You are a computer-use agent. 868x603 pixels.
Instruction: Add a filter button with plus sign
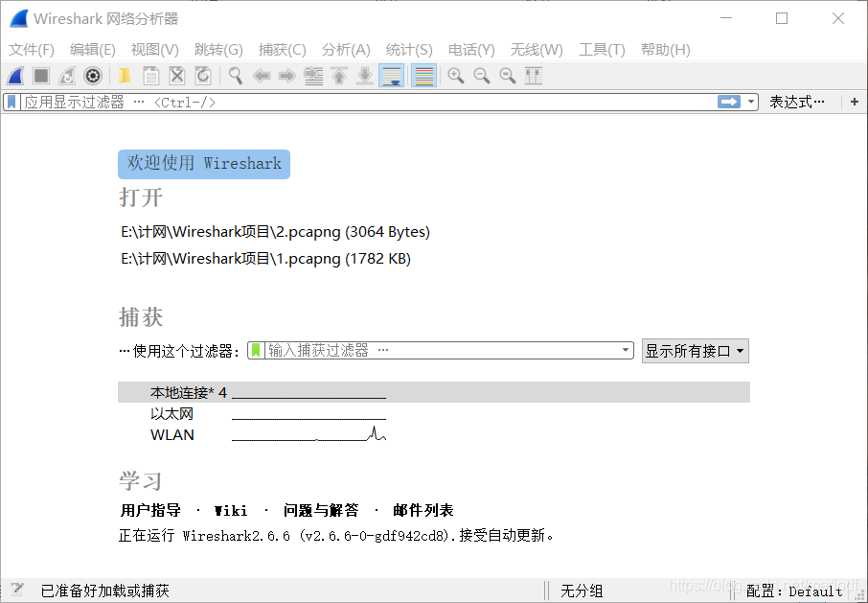pos(855,103)
